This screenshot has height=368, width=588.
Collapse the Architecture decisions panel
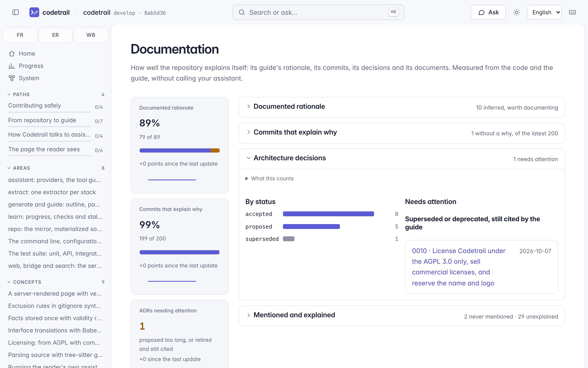(x=402, y=159)
